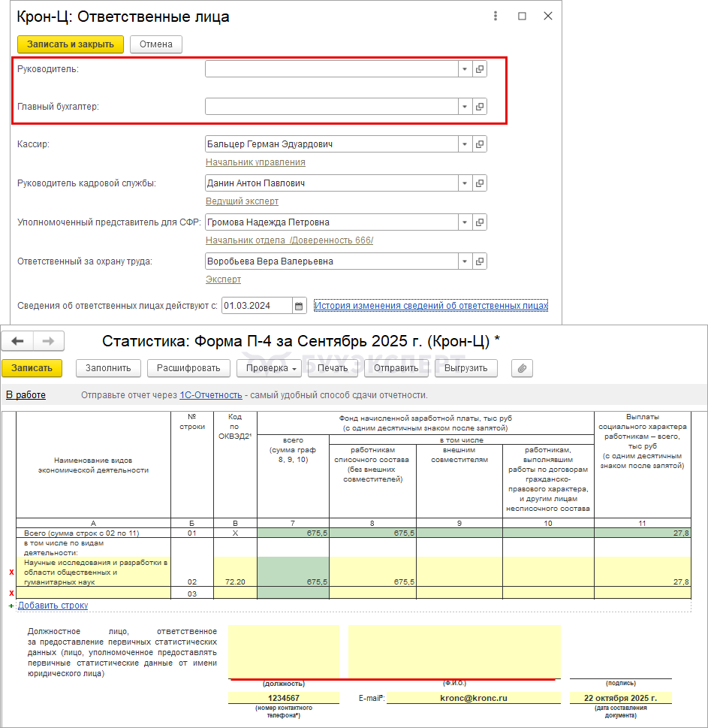
Task: Expand Ответственный за охрану труда dropdown
Action: (x=465, y=261)
